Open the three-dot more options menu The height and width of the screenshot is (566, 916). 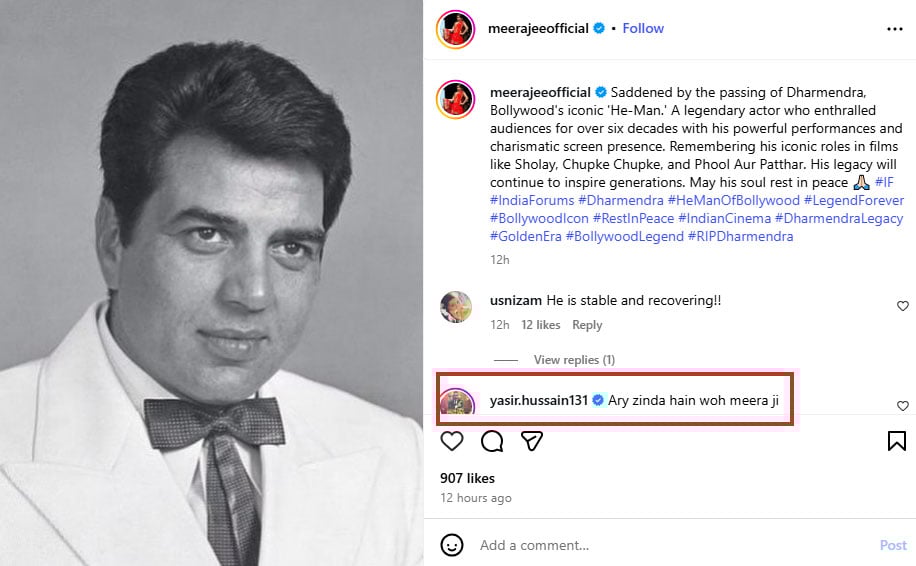click(x=894, y=29)
